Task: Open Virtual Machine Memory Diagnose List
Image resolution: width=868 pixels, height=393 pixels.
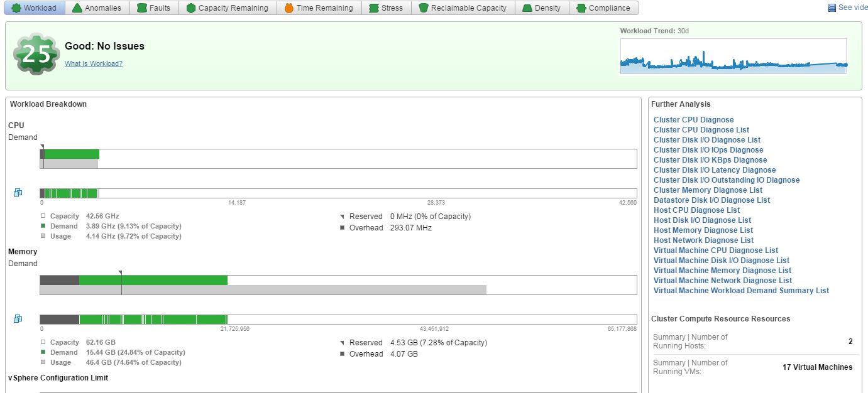Action: point(722,271)
